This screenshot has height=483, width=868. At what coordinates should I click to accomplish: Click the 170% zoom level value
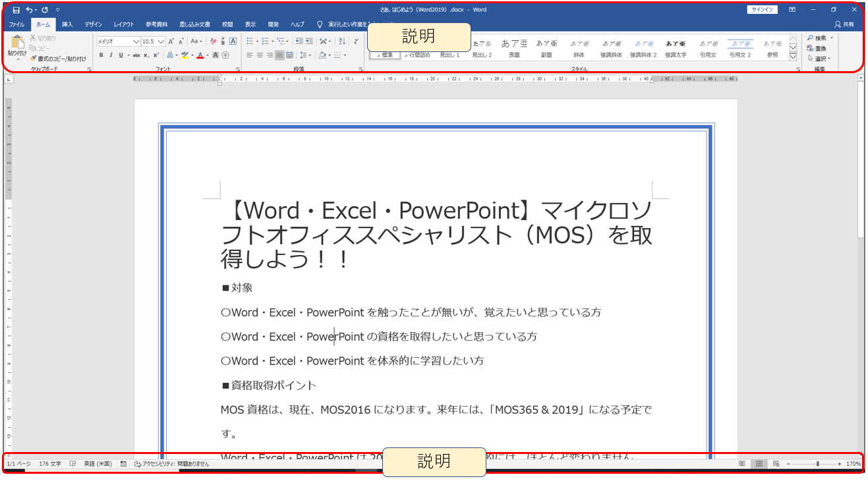(854, 464)
